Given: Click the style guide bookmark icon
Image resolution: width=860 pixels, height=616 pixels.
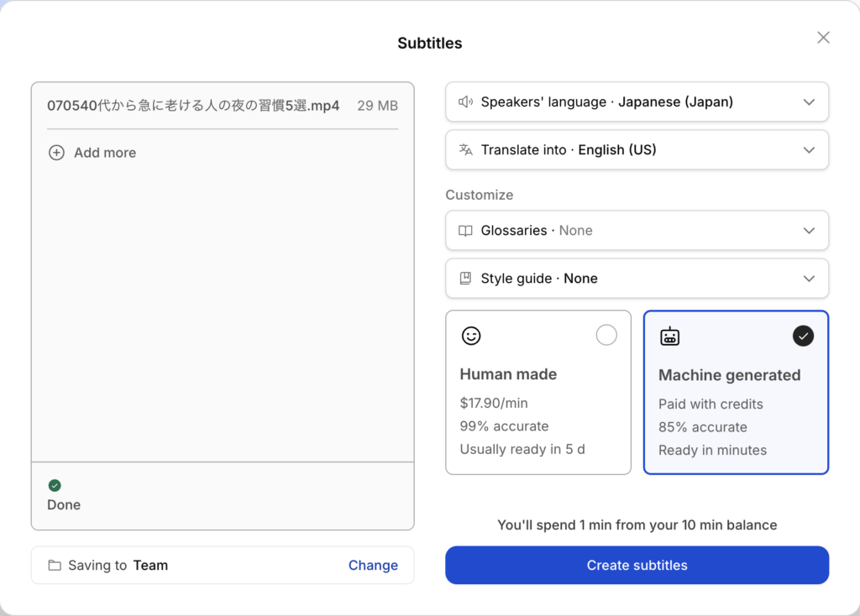Looking at the screenshot, I should click(x=465, y=279).
